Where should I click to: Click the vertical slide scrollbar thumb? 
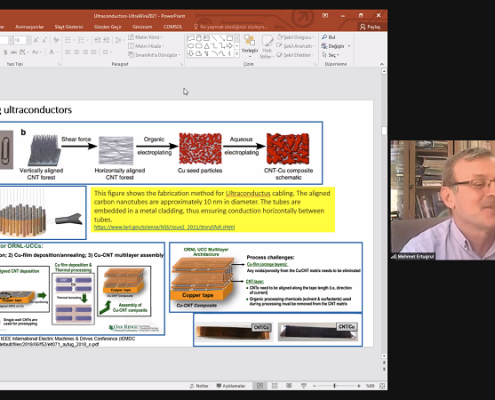[x=384, y=131]
